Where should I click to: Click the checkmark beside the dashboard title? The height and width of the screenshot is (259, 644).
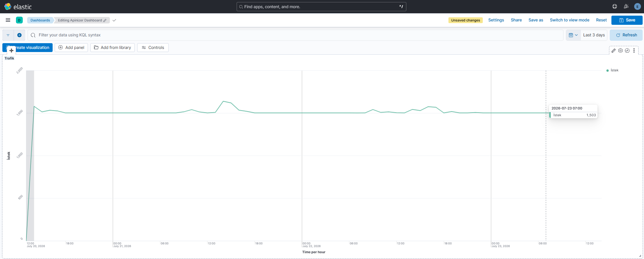[x=114, y=20]
